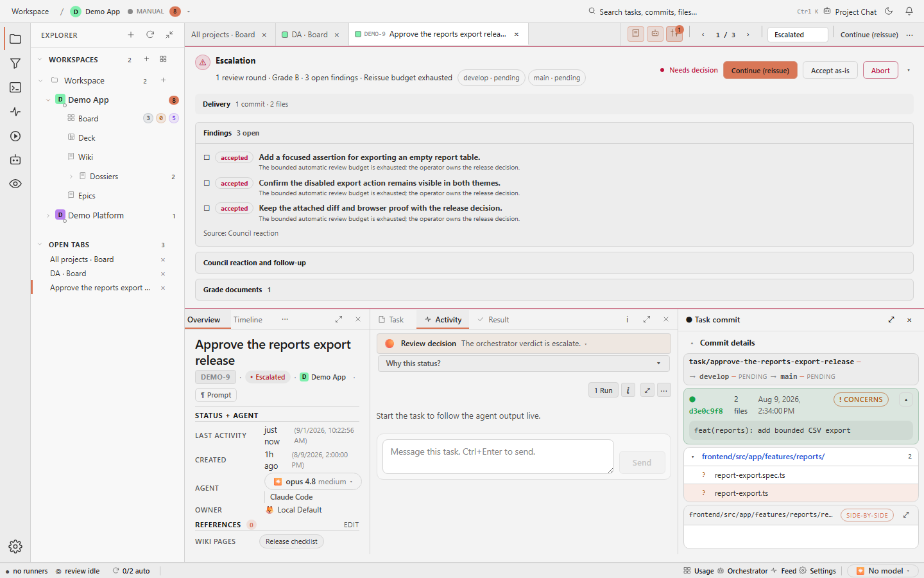
Task: Open the opus 4.8 medium agent dropdown
Action: [x=313, y=482]
